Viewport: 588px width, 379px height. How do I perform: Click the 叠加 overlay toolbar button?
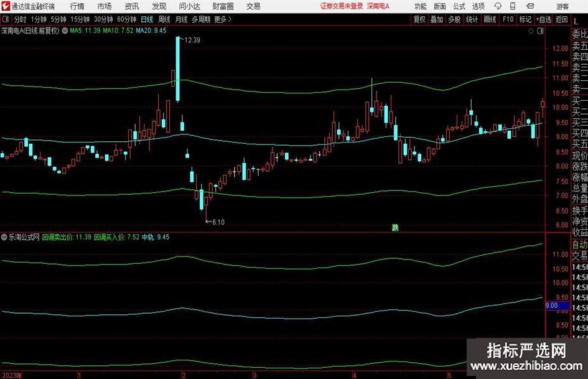[437, 19]
